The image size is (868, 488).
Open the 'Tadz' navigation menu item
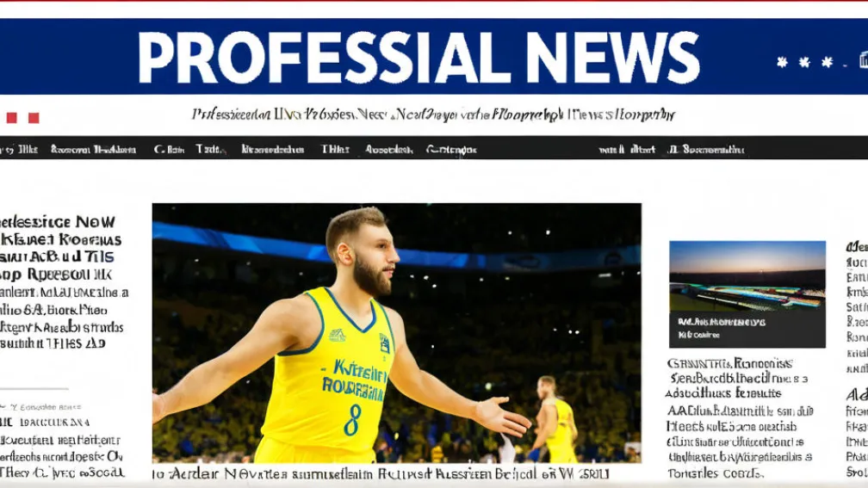tap(211, 149)
